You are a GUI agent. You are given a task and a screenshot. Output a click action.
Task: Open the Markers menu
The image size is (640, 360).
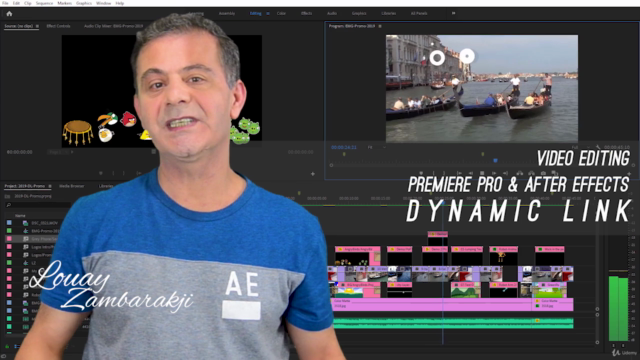pos(64,3)
